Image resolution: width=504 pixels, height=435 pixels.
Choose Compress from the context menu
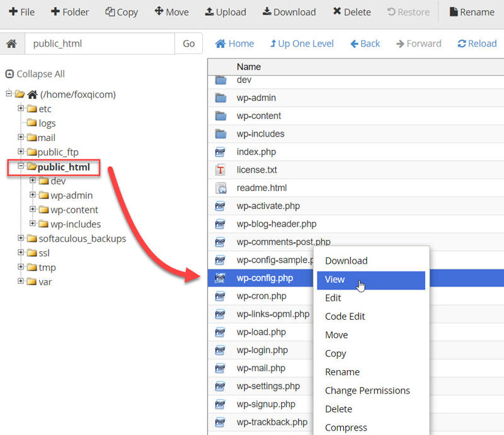pos(345,427)
